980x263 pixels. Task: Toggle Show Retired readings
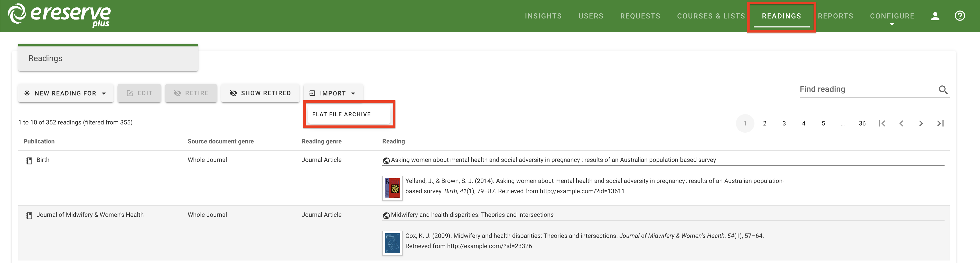click(260, 93)
